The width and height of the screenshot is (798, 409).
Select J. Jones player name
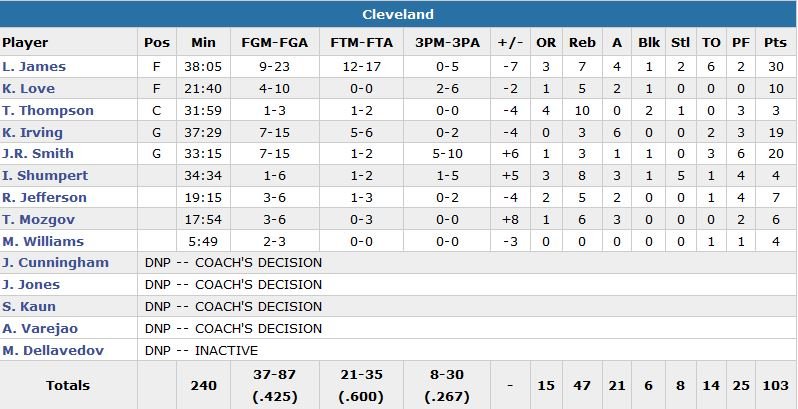click(x=31, y=285)
